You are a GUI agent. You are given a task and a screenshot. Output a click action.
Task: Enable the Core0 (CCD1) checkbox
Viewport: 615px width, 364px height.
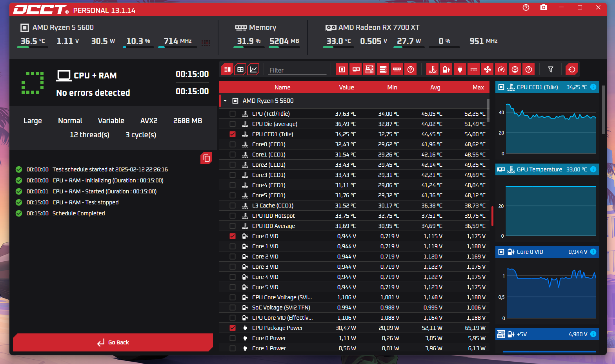(233, 144)
